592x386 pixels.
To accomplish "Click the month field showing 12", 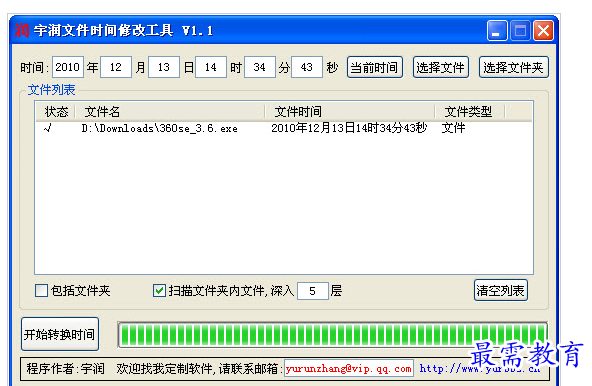I will point(116,67).
